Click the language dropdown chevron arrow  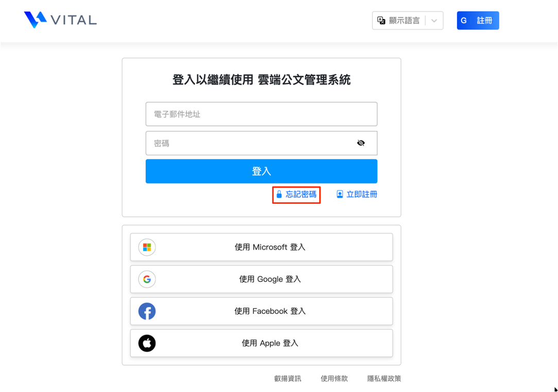(x=434, y=21)
